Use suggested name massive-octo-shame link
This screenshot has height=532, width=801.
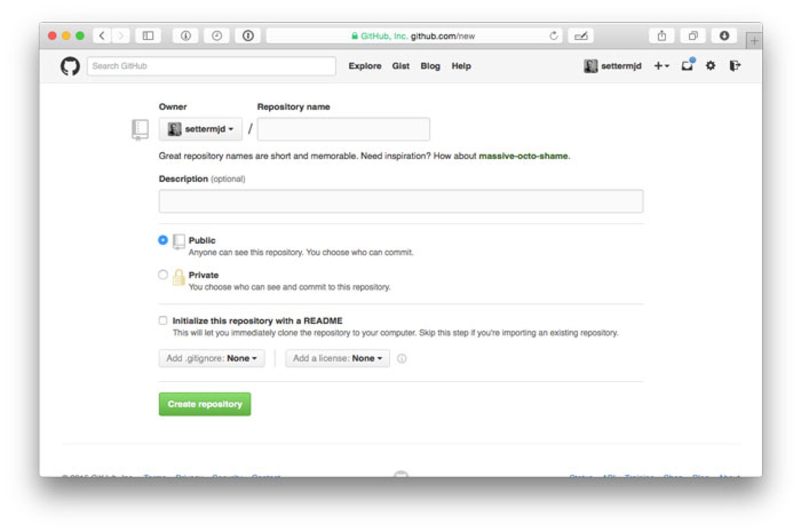523,156
